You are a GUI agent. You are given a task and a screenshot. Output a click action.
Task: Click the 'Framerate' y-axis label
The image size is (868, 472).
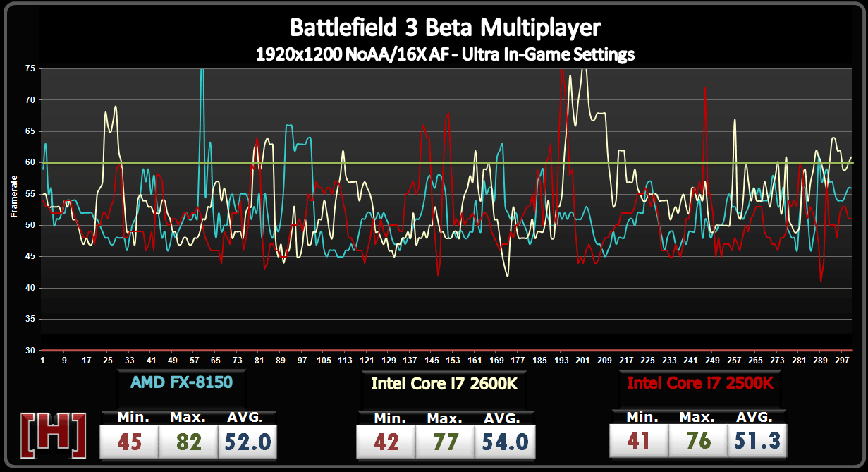coord(14,197)
